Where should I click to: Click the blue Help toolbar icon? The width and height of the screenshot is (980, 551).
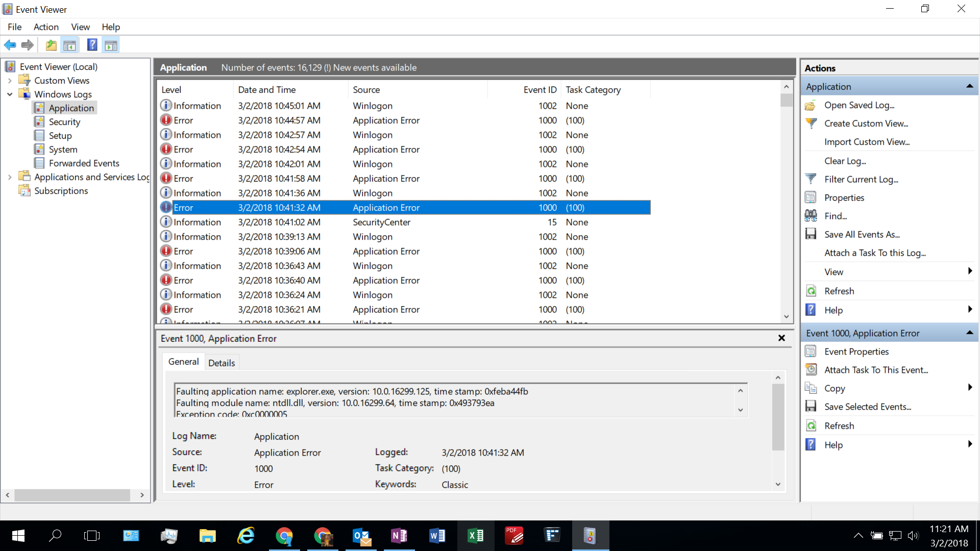click(92, 45)
